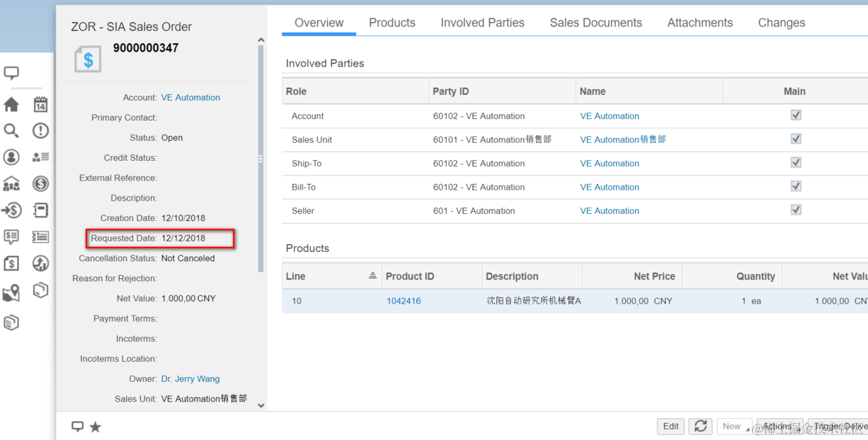Open the people-under-roof organization icon

[11, 184]
